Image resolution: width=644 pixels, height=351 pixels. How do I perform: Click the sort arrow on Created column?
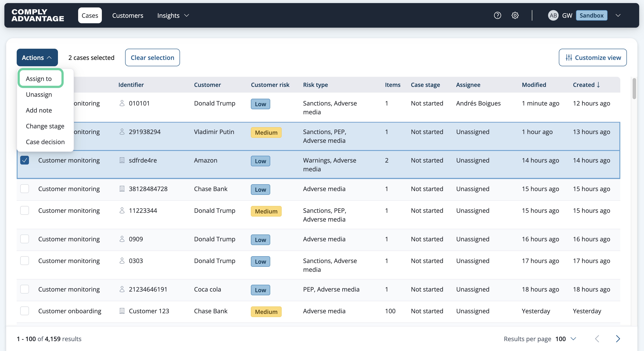tap(598, 85)
